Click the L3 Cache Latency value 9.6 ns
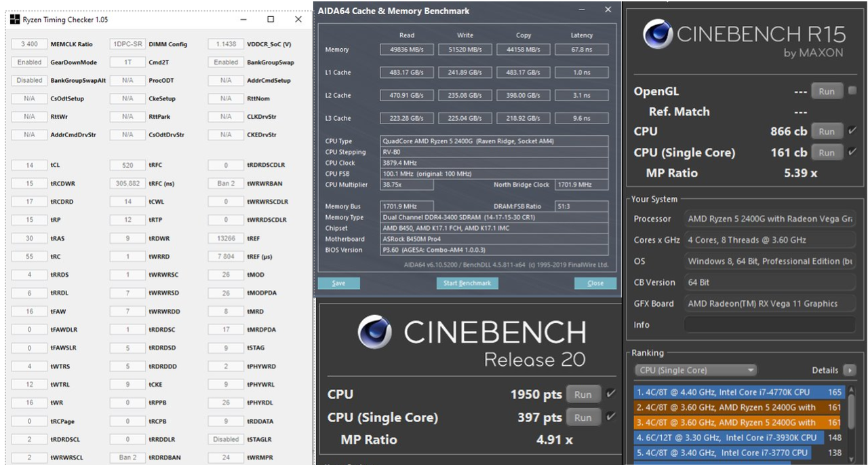Screen dimensions: 868x465 (581, 118)
